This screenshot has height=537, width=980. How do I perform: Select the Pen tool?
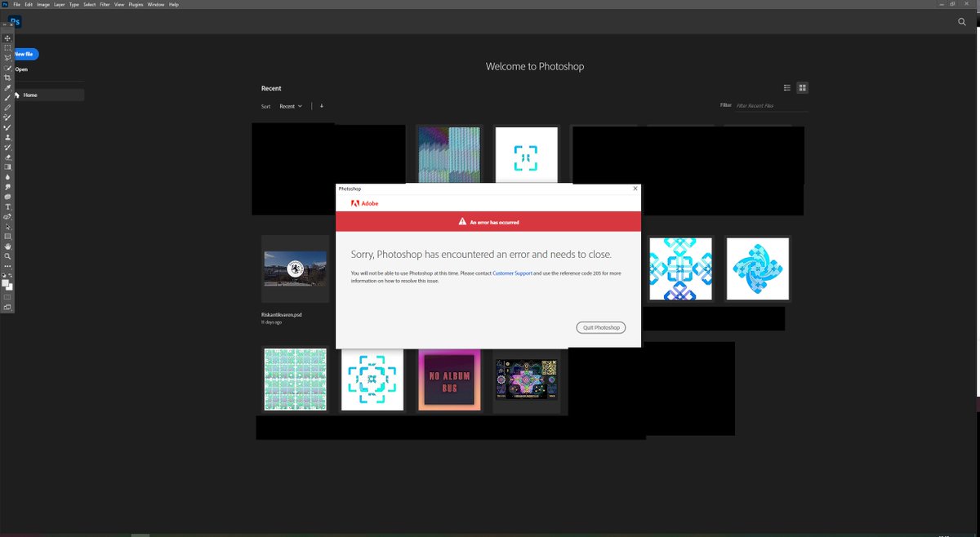[x=7, y=197]
